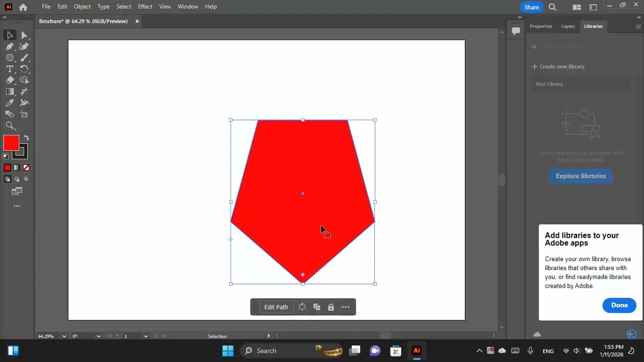644x362 pixels.
Task: Click the Illustrator Home icon
Action: pyautogui.click(x=23, y=7)
